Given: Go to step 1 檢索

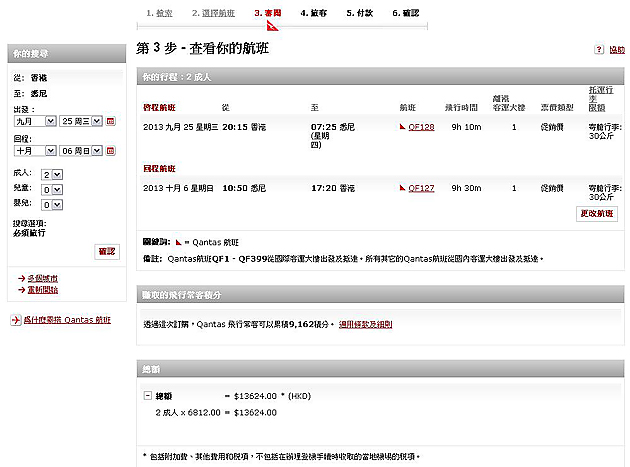Looking at the screenshot, I should point(158,14).
